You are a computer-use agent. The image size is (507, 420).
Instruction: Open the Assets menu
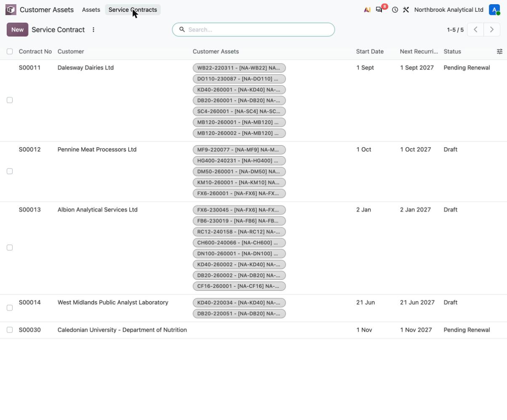click(x=91, y=10)
